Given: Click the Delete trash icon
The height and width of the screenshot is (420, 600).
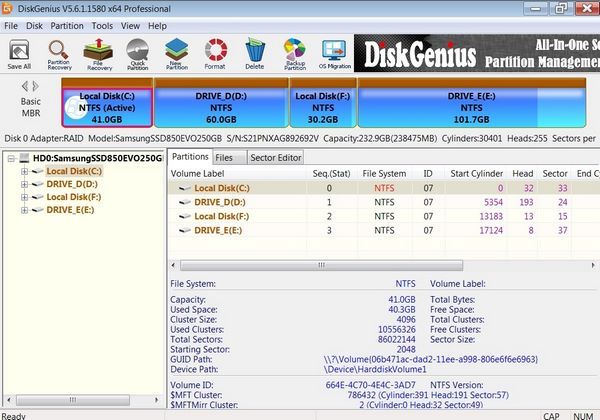Looking at the screenshot, I should pos(255,54).
